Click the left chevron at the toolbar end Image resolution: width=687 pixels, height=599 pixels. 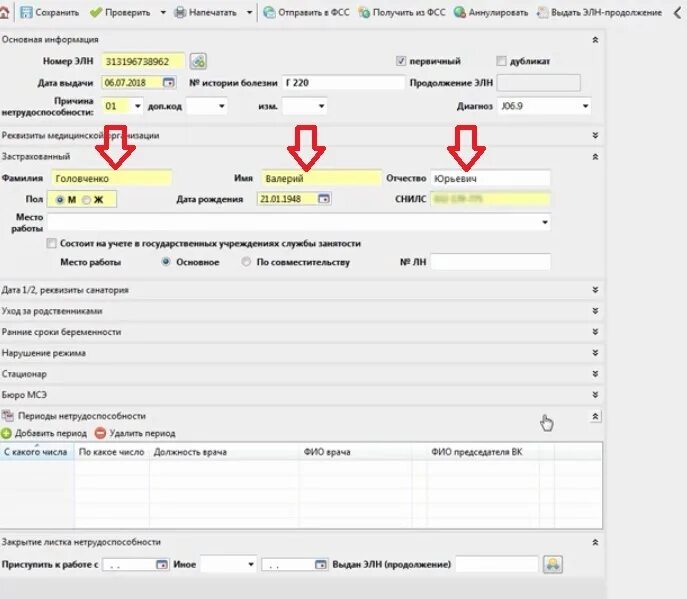point(678,12)
